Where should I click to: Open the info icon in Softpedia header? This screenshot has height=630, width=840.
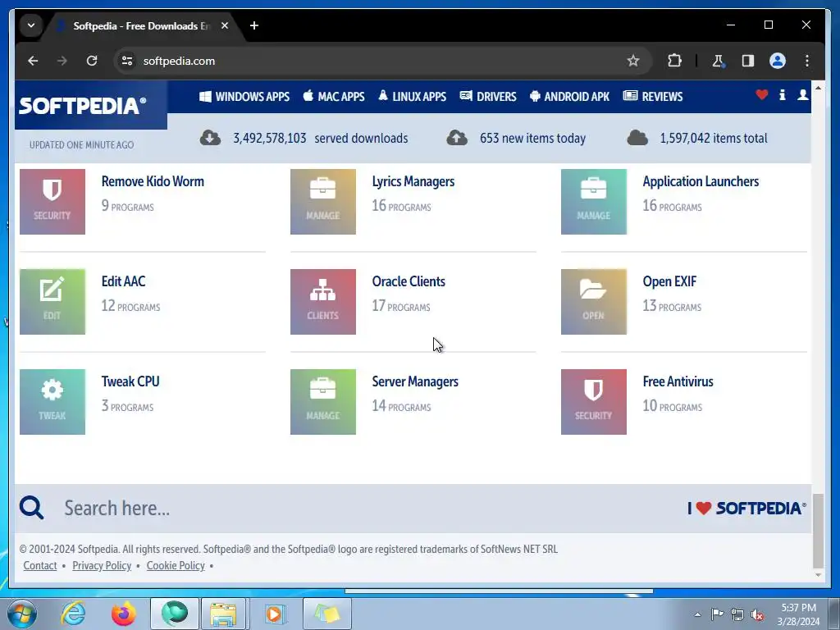click(x=782, y=95)
